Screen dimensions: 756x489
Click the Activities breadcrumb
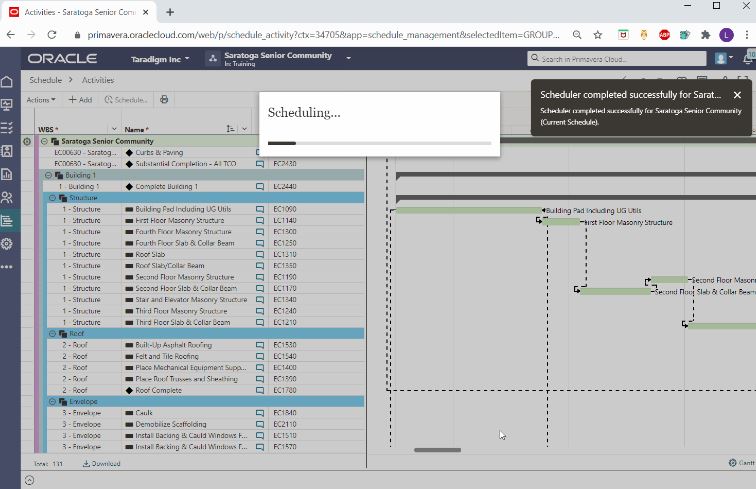click(98, 80)
